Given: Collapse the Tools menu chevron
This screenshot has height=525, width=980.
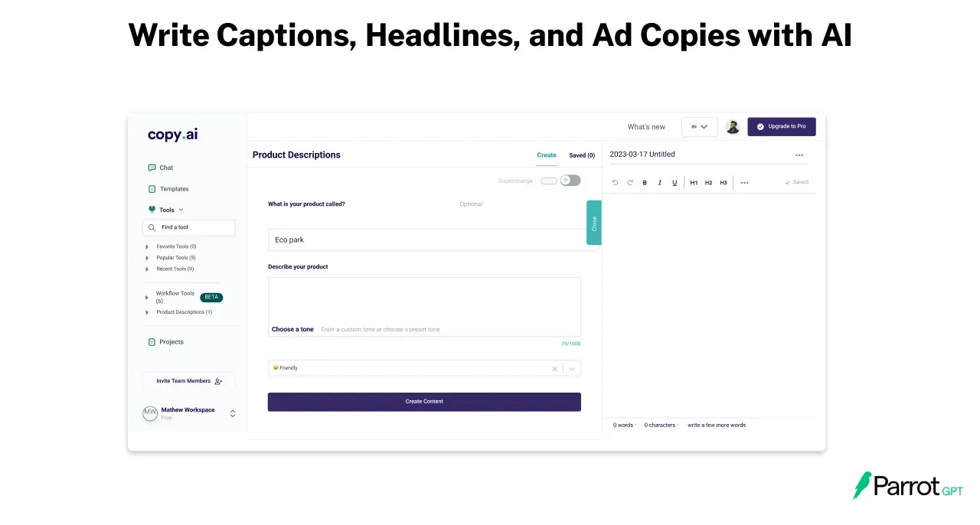Looking at the screenshot, I should pyautogui.click(x=181, y=210).
